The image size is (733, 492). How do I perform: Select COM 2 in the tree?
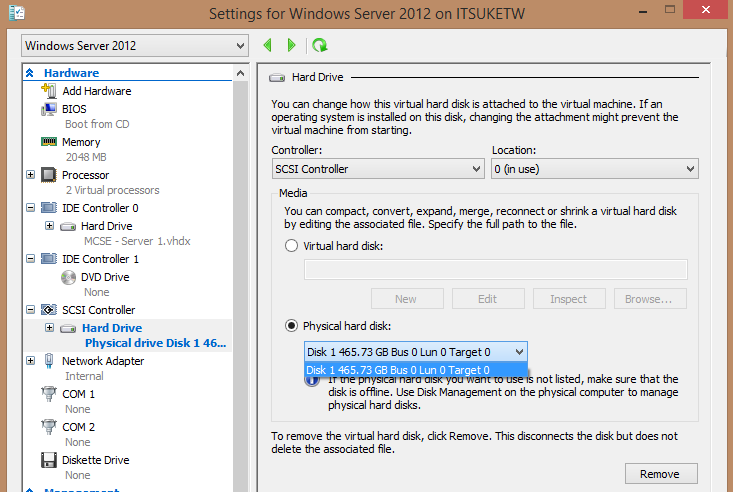point(79,427)
